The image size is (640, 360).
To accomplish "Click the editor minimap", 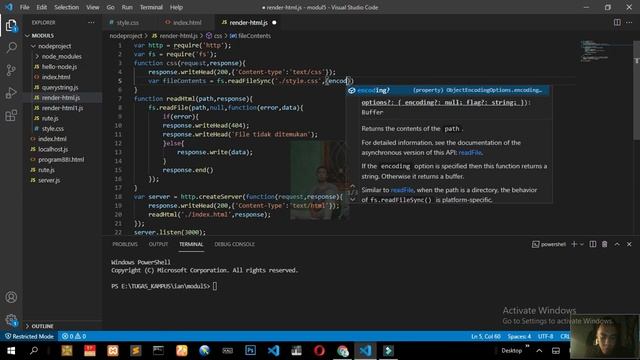I will tap(605, 51).
